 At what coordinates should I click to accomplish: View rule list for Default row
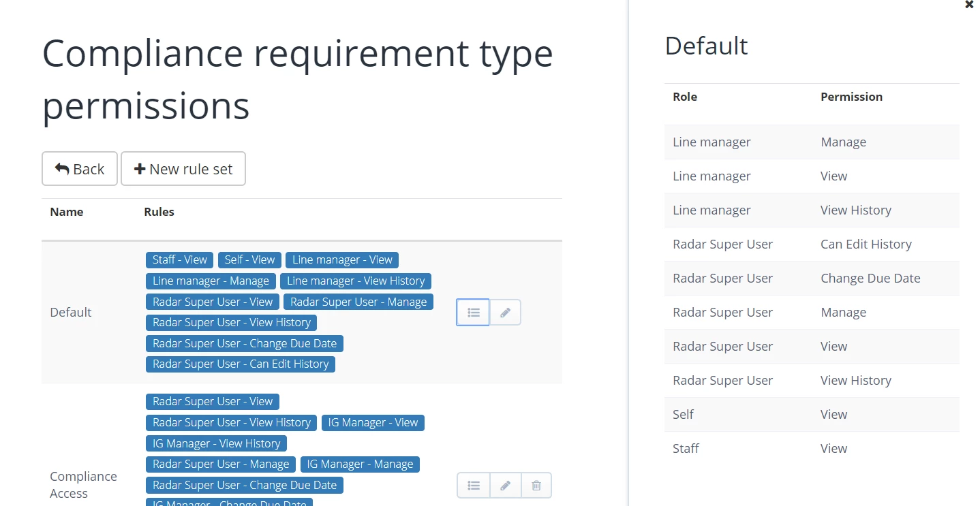[473, 313]
